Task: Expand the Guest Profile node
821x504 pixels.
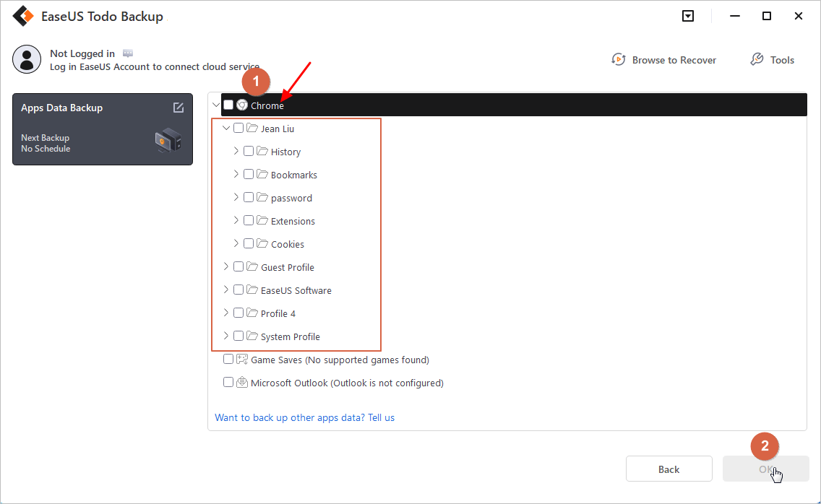Action: click(226, 267)
